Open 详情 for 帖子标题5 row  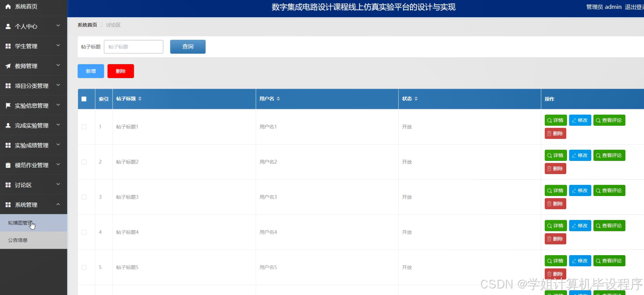click(556, 261)
